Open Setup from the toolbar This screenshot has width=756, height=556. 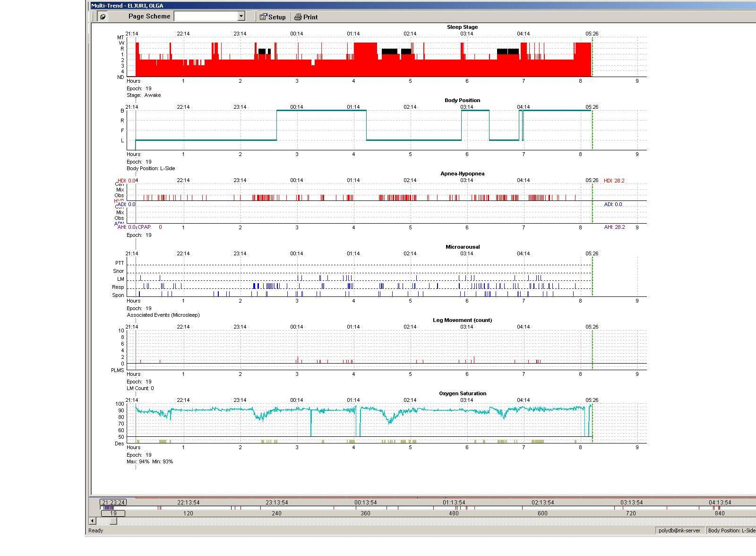click(x=273, y=17)
